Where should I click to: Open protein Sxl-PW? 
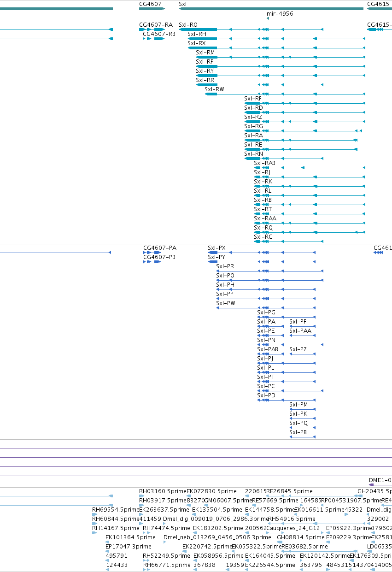[226, 303]
